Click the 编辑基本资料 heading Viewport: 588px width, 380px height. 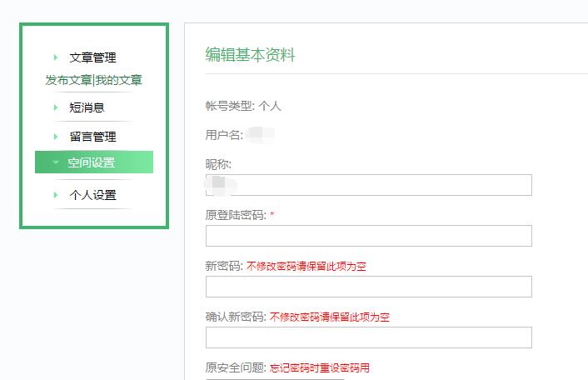(x=250, y=55)
